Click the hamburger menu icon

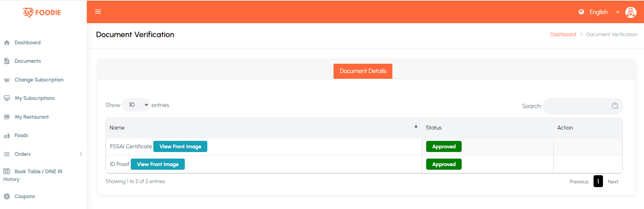coord(98,12)
